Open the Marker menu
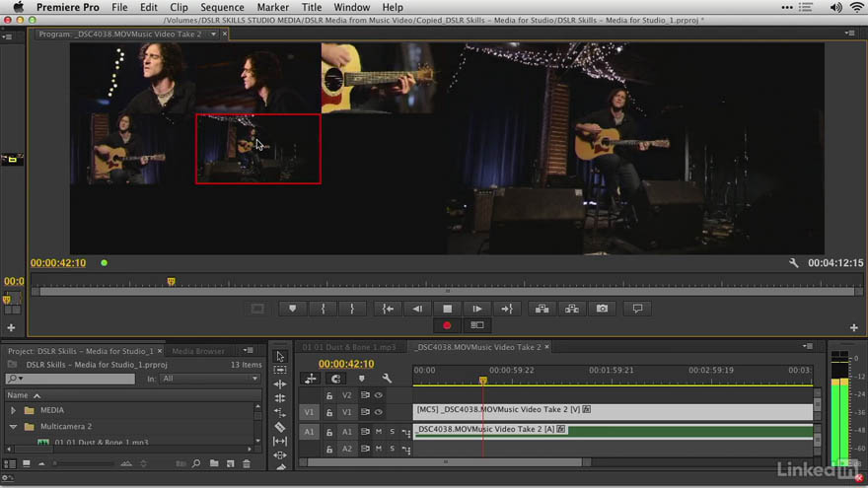Image resolution: width=868 pixels, height=488 pixels. click(272, 7)
